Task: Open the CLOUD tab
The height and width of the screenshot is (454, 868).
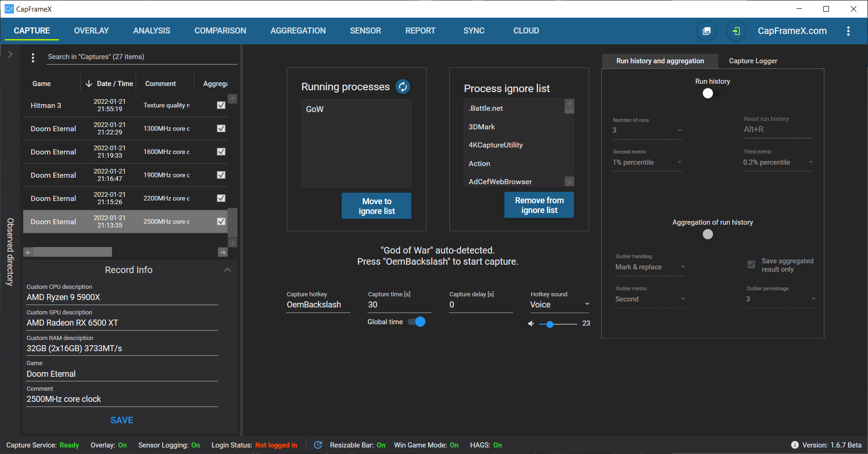Action: [526, 31]
